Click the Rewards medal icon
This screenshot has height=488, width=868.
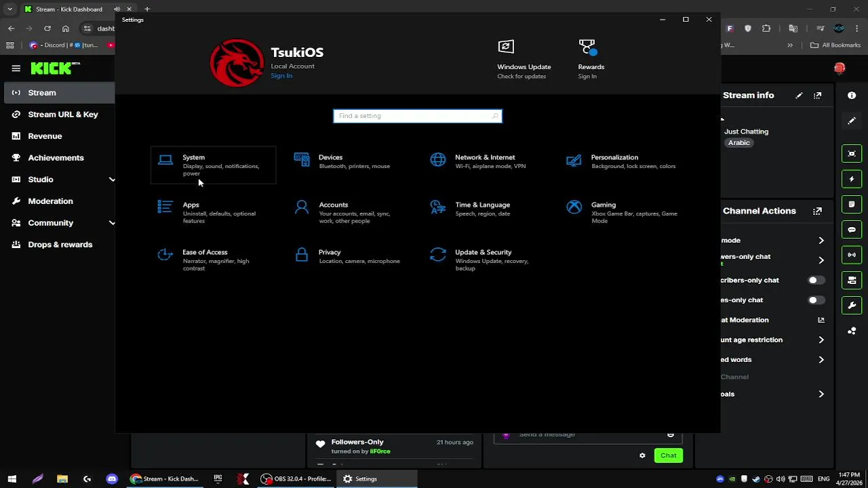pos(587,47)
